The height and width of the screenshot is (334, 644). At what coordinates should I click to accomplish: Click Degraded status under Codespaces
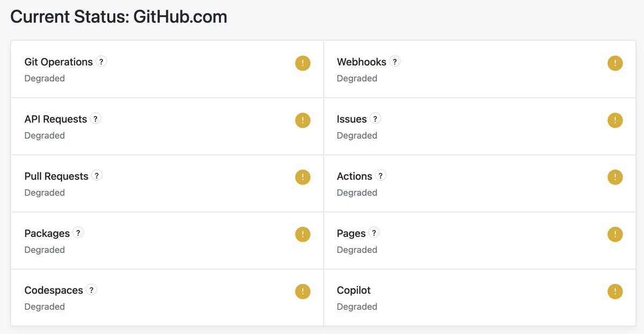45,307
